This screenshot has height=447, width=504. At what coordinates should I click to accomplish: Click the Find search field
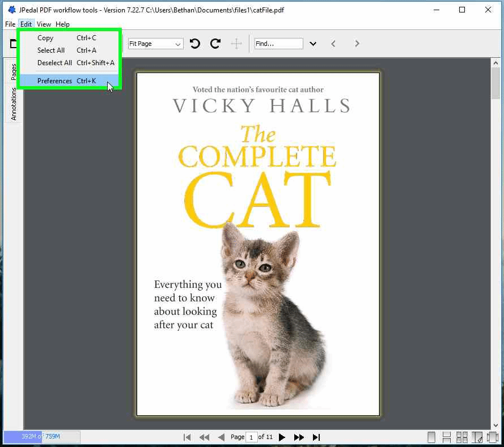pos(279,44)
